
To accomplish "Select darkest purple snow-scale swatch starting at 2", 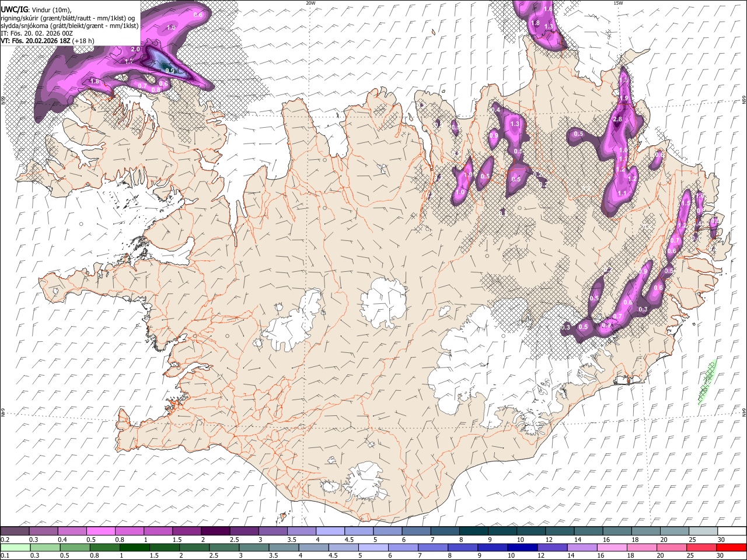I will (x=215, y=531).
